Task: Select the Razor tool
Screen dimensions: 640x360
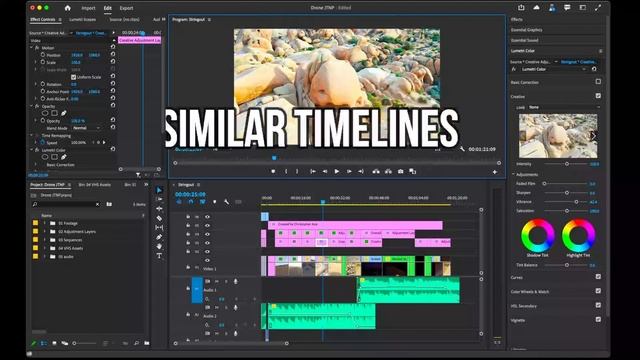Action: 159,218
